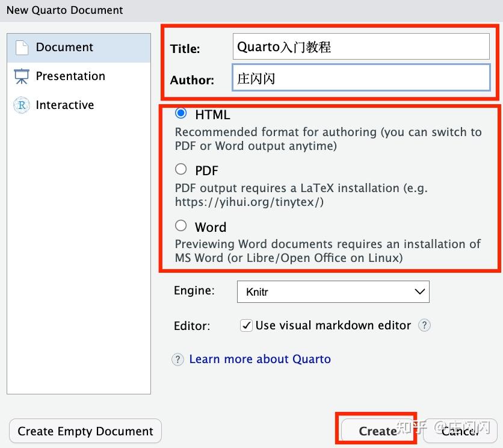Viewport: 503px width, 448px height.
Task: Click the Presentation easel icon
Action: 22,76
